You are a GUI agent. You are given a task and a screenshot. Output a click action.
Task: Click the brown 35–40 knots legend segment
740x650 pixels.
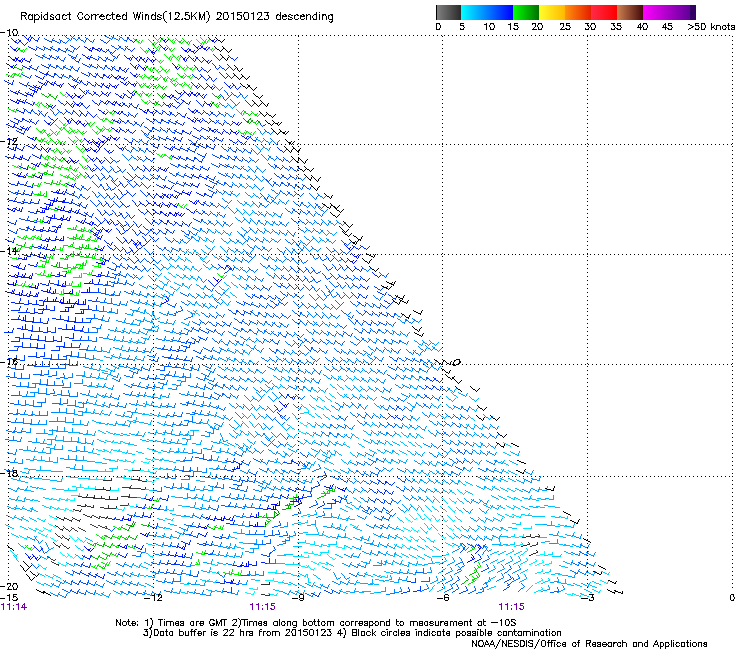pos(630,12)
